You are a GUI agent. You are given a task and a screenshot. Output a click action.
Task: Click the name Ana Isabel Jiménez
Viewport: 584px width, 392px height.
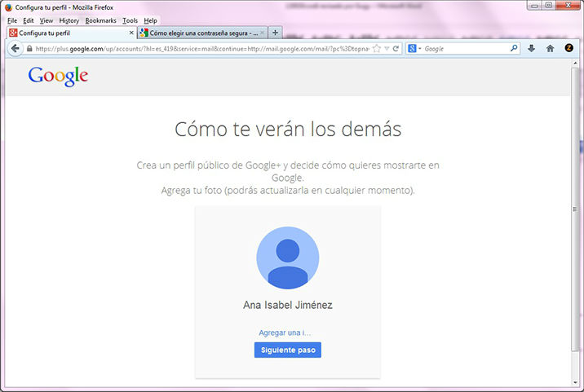click(x=288, y=306)
